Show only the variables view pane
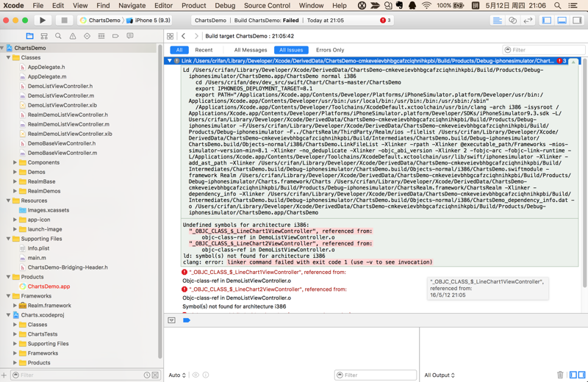 [x=573, y=375]
